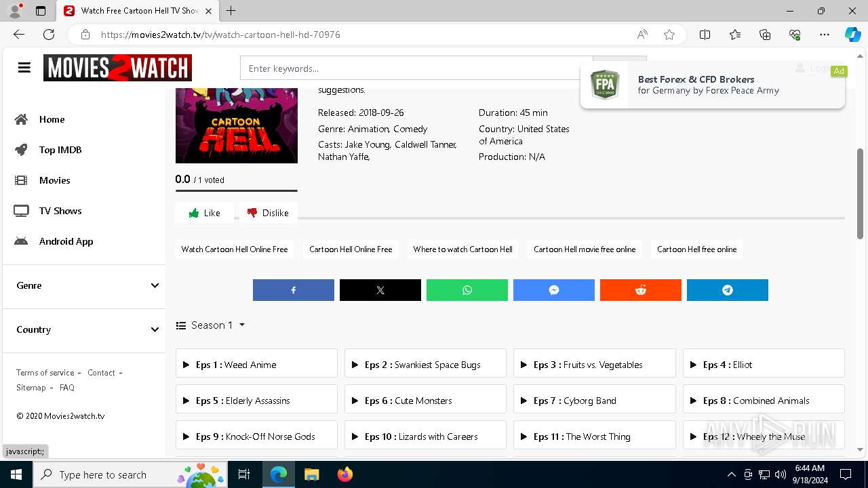Open TV Shows in the sidebar
The width and height of the screenshot is (868, 488).
60,211
